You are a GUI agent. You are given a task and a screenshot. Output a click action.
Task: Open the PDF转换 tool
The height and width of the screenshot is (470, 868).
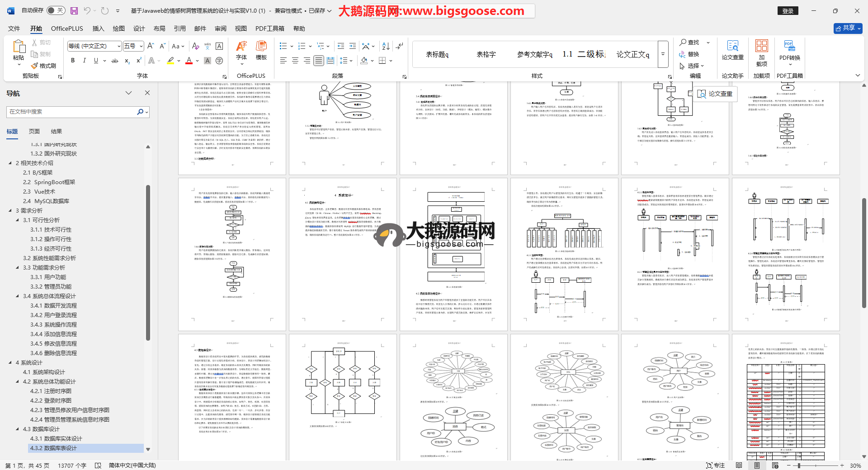(x=789, y=52)
